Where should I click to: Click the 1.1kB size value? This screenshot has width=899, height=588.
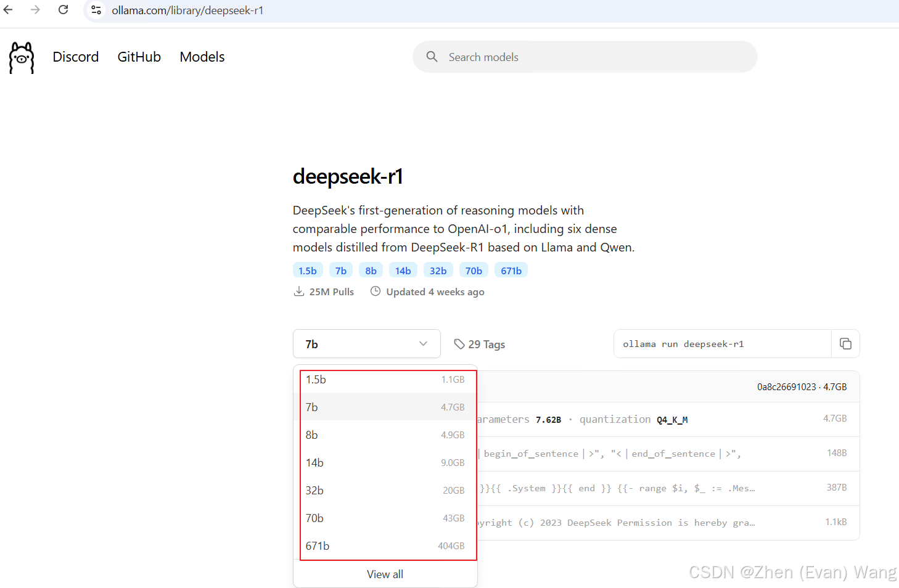point(836,522)
